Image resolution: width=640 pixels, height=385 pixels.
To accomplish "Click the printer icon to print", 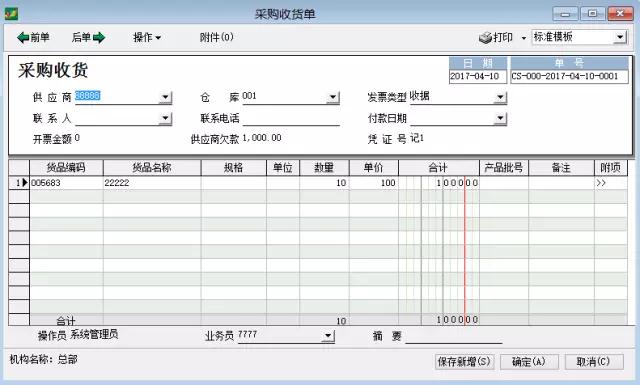I will point(485,38).
